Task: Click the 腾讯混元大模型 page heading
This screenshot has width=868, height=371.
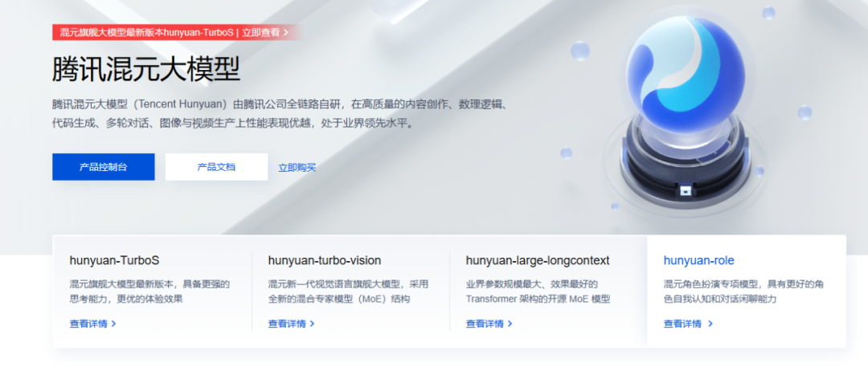Action: coord(146,70)
